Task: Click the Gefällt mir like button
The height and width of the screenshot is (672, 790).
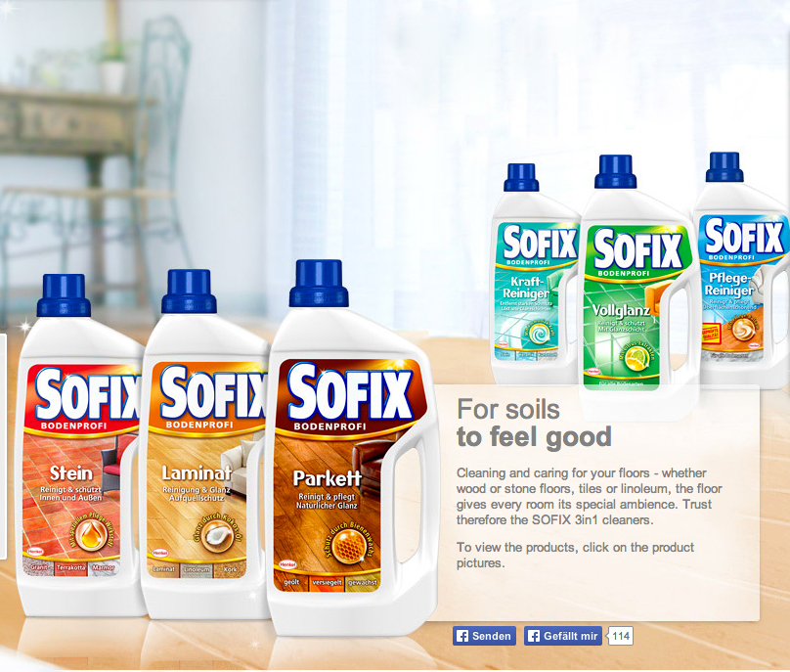Action: tap(563, 636)
